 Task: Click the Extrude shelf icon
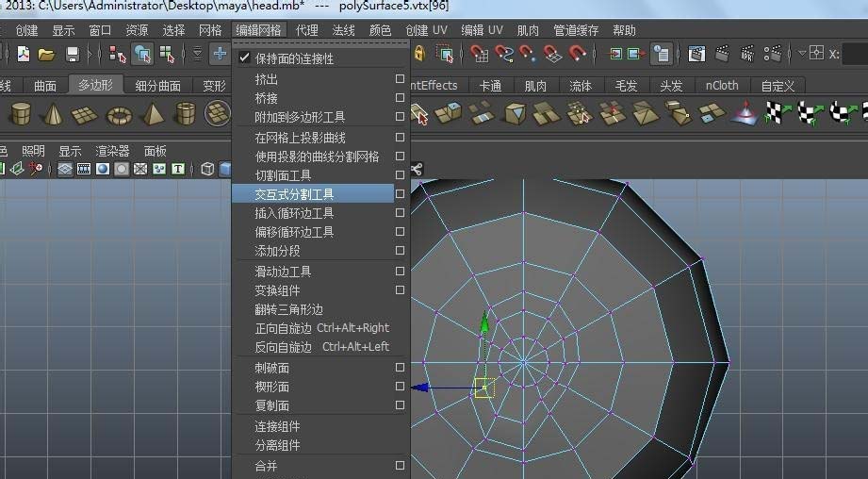click(x=449, y=112)
